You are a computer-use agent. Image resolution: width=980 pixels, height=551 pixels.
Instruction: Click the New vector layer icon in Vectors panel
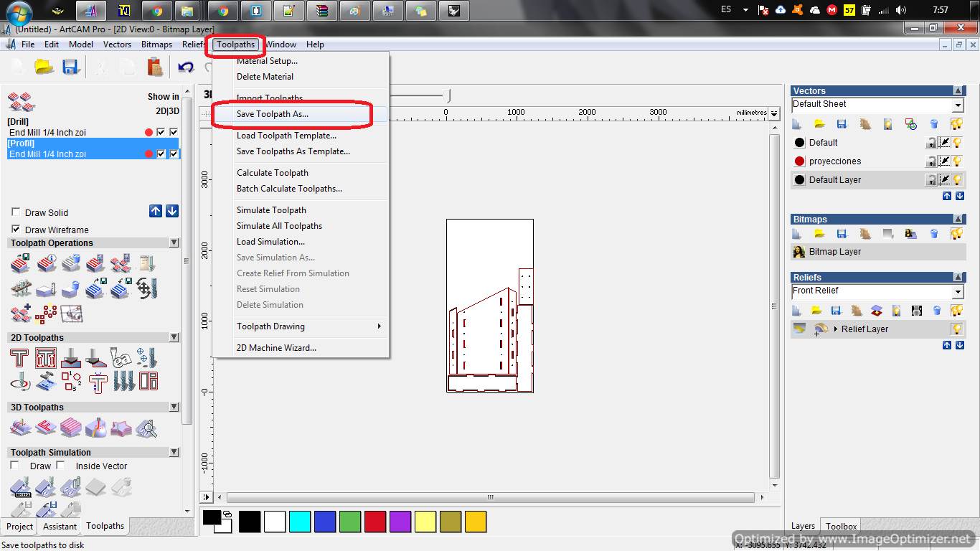[x=797, y=124]
